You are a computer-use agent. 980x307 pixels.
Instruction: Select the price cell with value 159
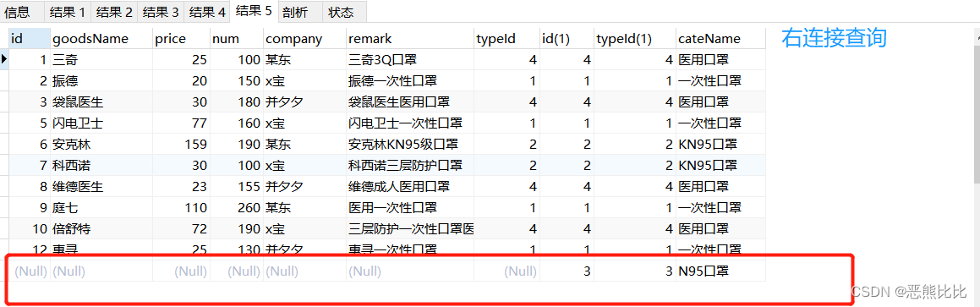(x=181, y=145)
